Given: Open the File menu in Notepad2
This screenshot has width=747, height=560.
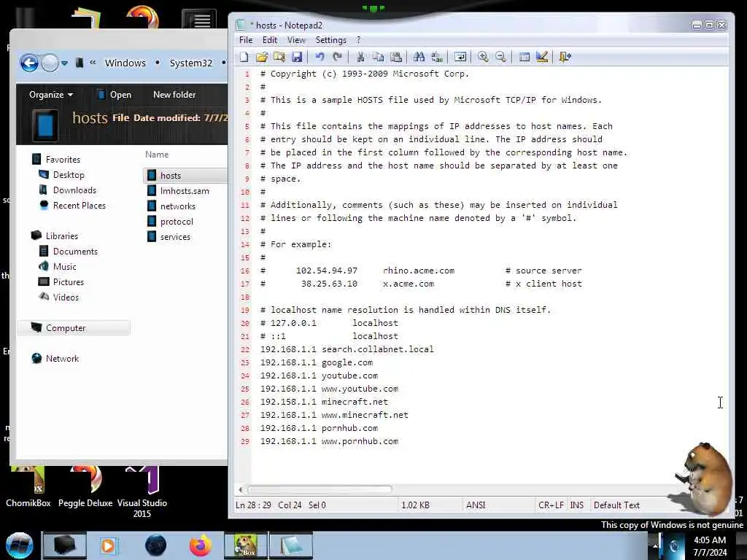Looking at the screenshot, I should tap(246, 40).
